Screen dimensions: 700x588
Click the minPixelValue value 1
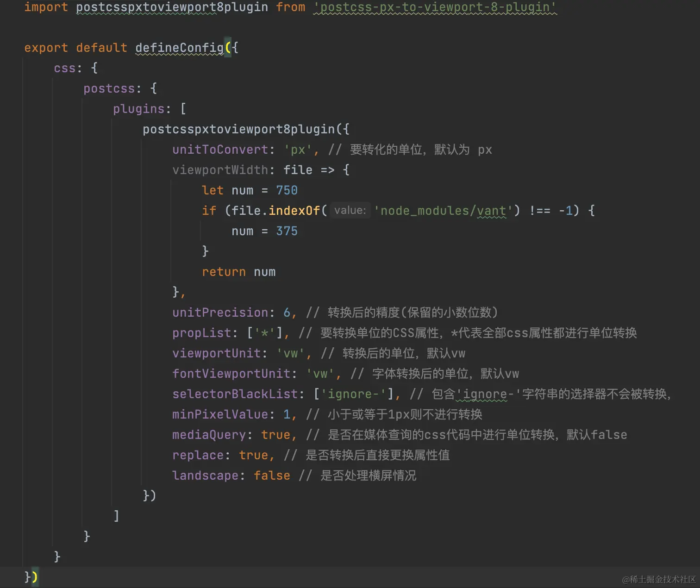pos(287,414)
